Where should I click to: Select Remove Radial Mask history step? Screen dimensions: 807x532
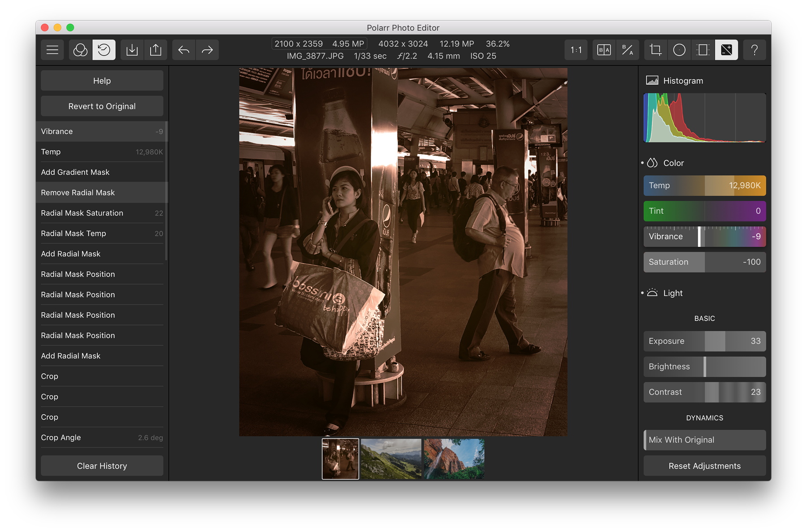[101, 193]
